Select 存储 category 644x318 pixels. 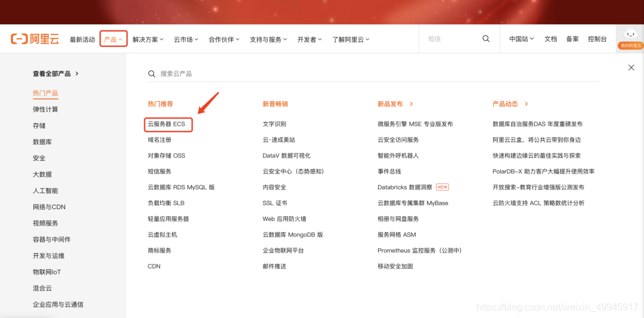pos(39,126)
